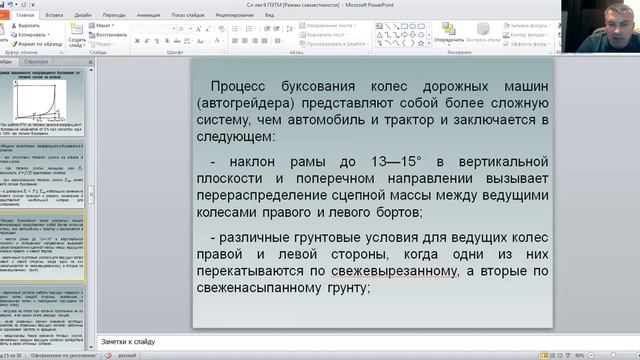Viewport: 640px width, 360px height.
Task: Click Контур фигуры outline button
Action: 525,35
